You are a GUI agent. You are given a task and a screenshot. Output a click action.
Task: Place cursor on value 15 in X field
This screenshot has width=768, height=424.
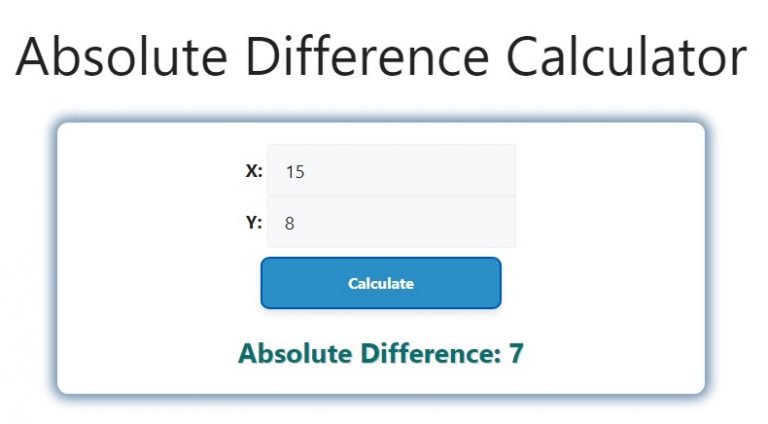(294, 172)
